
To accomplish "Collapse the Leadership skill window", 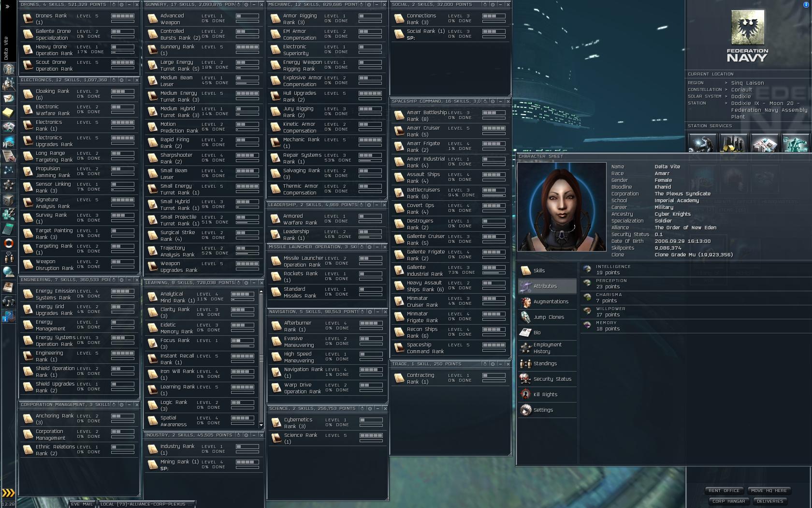I will [377, 205].
